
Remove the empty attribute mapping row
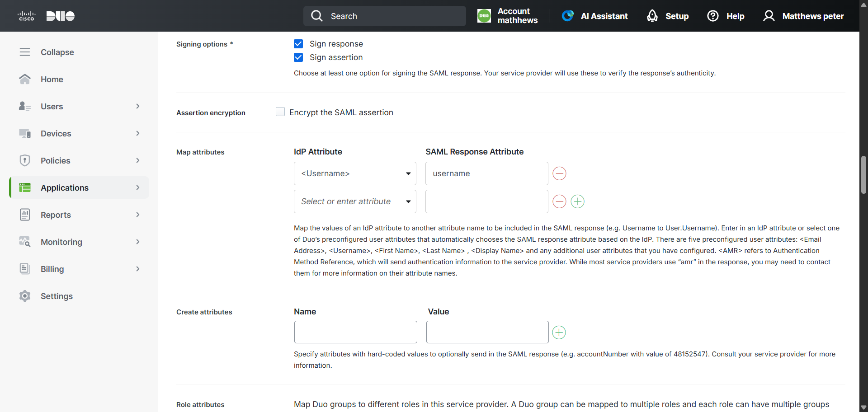click(x=560, y=201)
